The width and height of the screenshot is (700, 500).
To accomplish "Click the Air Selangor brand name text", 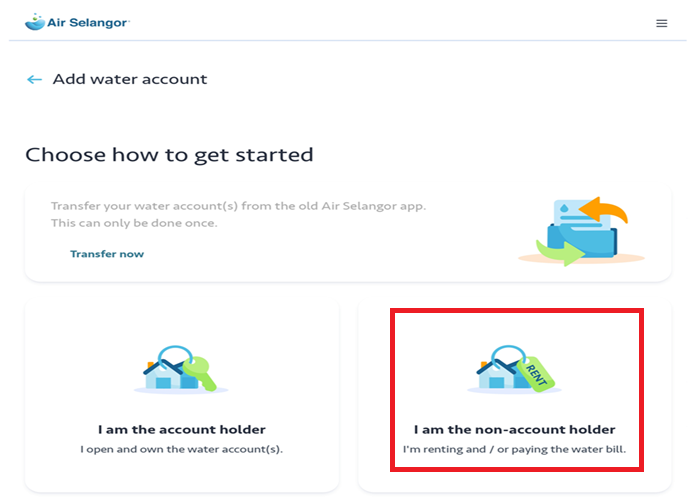I will [88, 23].
